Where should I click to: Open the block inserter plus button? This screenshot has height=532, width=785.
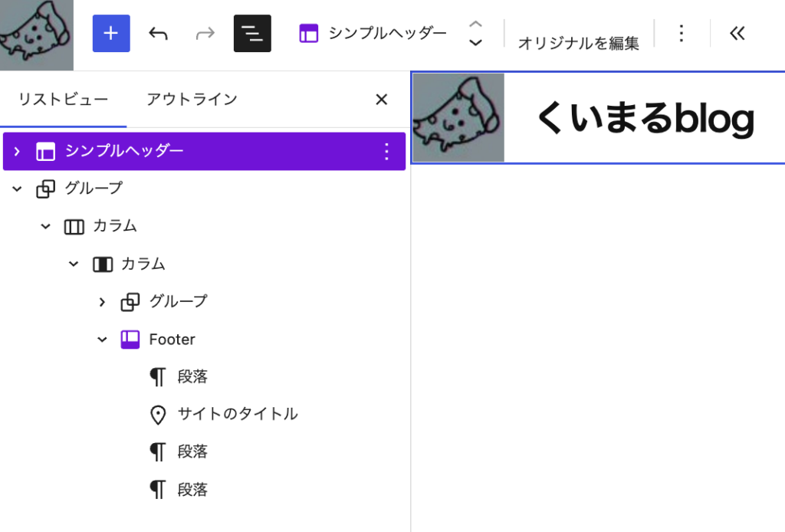[x=111, y=34]
